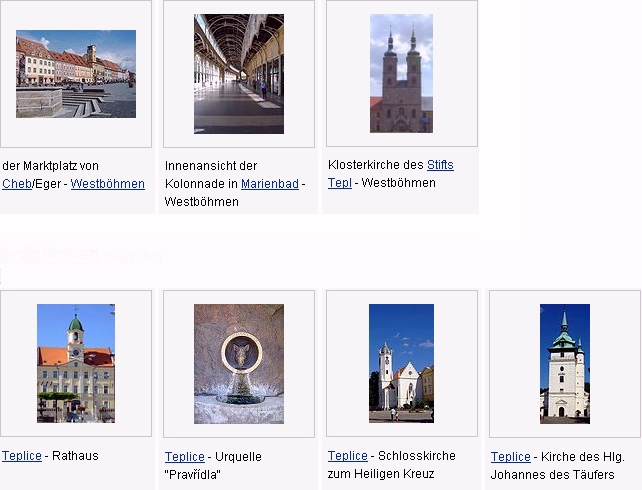The image size is (642, 490).
Task: Click the Teplice link beside Rathaus
Action: pyautogui.click(x=22, y=456)
